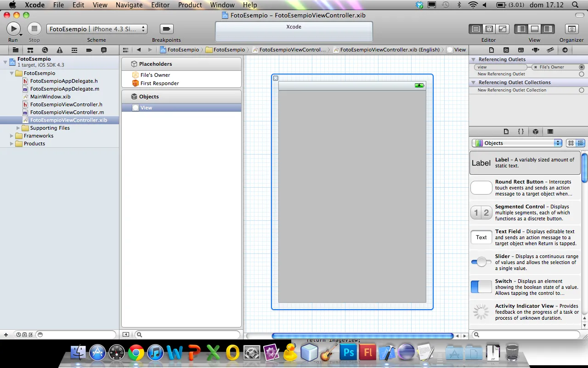Click the canvas horizontal scrollbar
The width and height of the screenshot is (588, 368).
coord(362,336)
